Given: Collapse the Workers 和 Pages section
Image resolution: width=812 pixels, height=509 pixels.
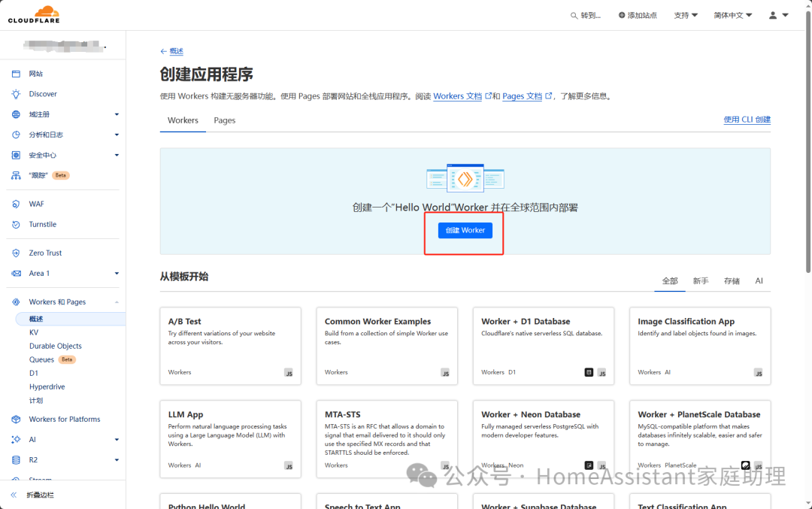Looking at the screenshot, I should click(x=117, y=302).
